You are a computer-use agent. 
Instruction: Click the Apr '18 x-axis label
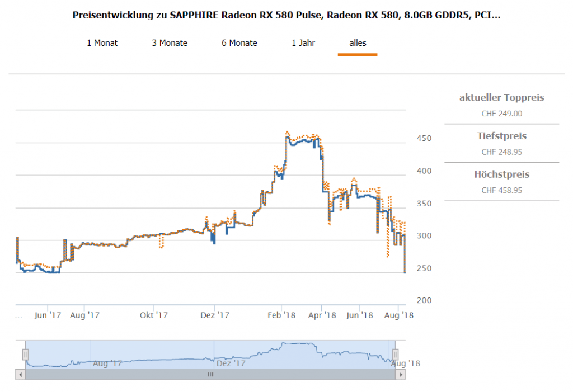pyautogui.click(x=322, y=315)
